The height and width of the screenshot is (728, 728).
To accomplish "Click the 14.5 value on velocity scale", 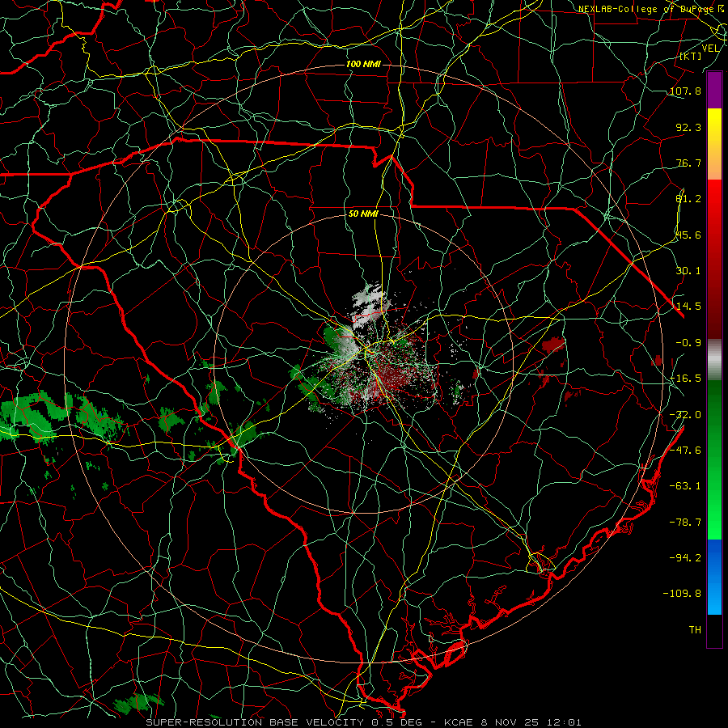I will tap(688, 307).
